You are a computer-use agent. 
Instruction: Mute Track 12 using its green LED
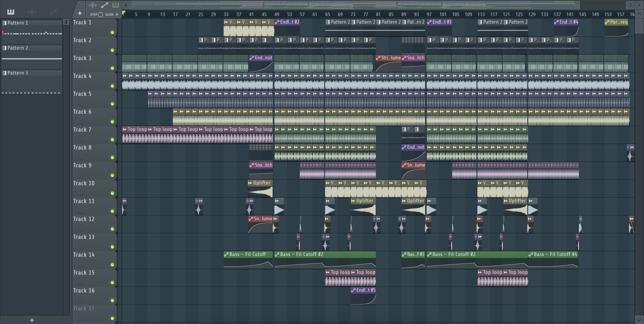click(112, 229)
